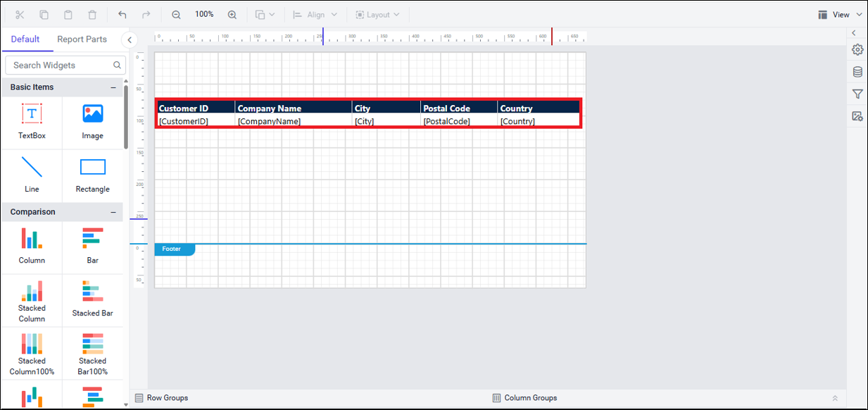The image size is (868, 410).
Task: Select the TextBox widget
Action: coord(32,121)
